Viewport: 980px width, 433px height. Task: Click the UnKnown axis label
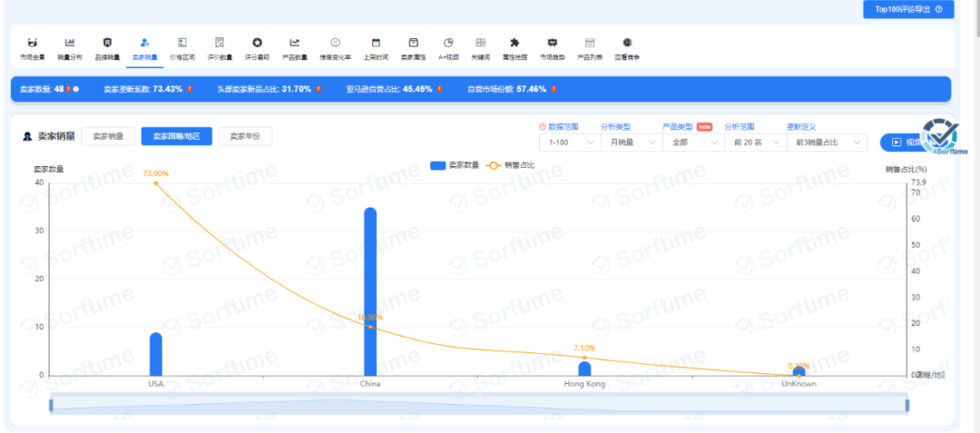click(x=799, y=384)
